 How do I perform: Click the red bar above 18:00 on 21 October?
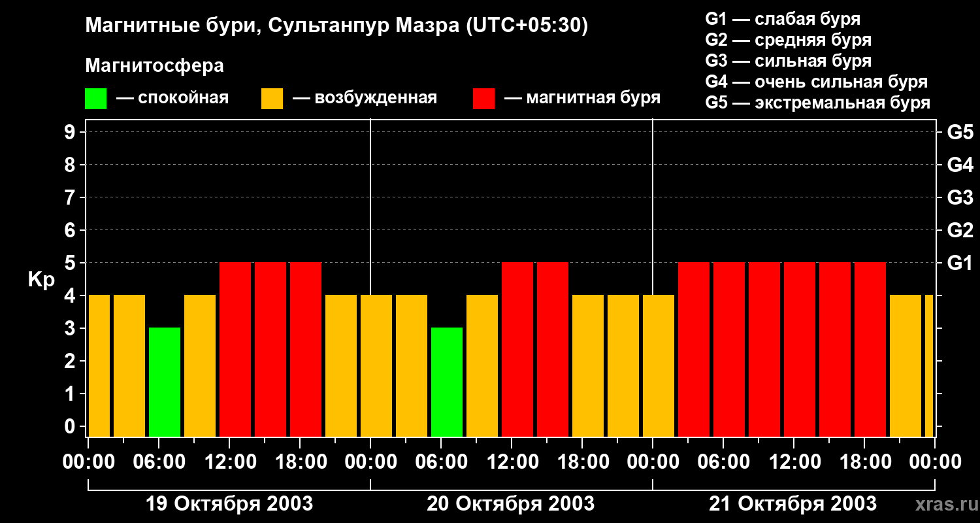coord(870,349)
